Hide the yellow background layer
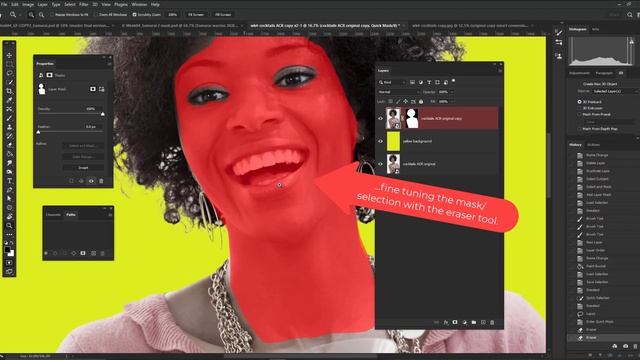Viewport: 640px width, 360px height. (380, 141)
